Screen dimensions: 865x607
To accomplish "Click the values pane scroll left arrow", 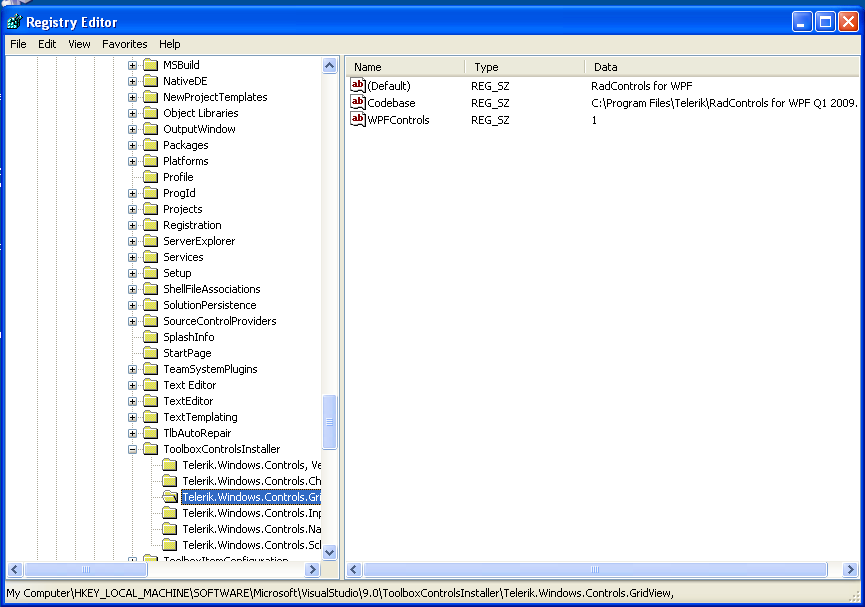I will (354, 569).
